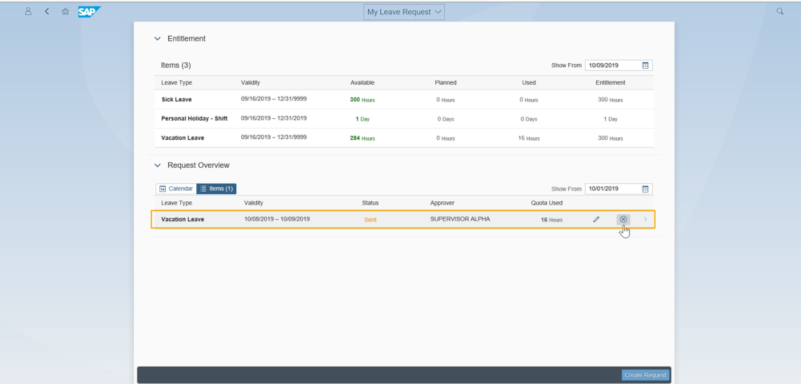
Task: Click the Status column header
Action: coord(370,203)
